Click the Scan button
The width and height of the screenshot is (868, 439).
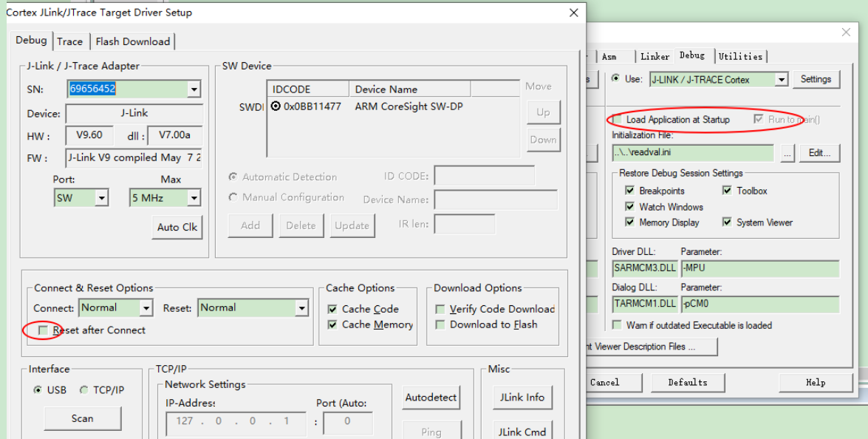coord(83,418)
